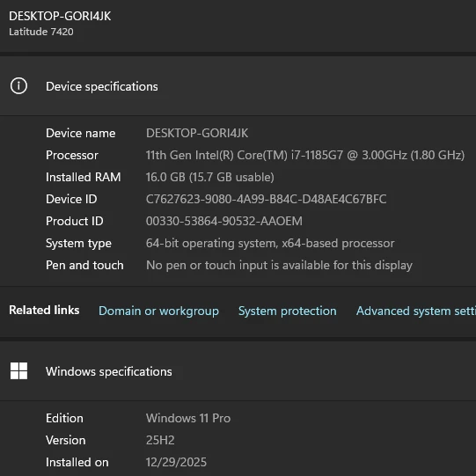Open Advanced system settings link
The height and width of the screenshot is (476, 476).
pos(416,311)
